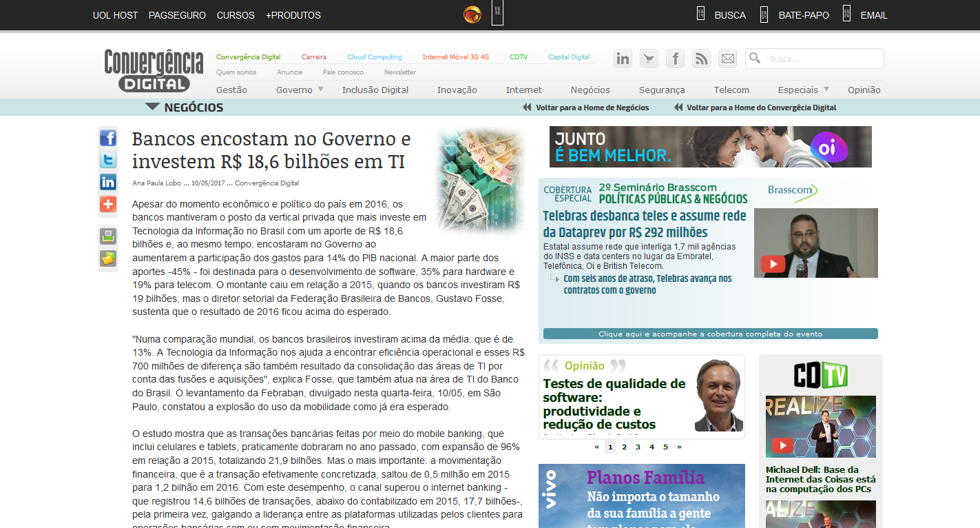The image size is (980, 528).
Task: Open the Telecom menu item
Action: [731, 90]
